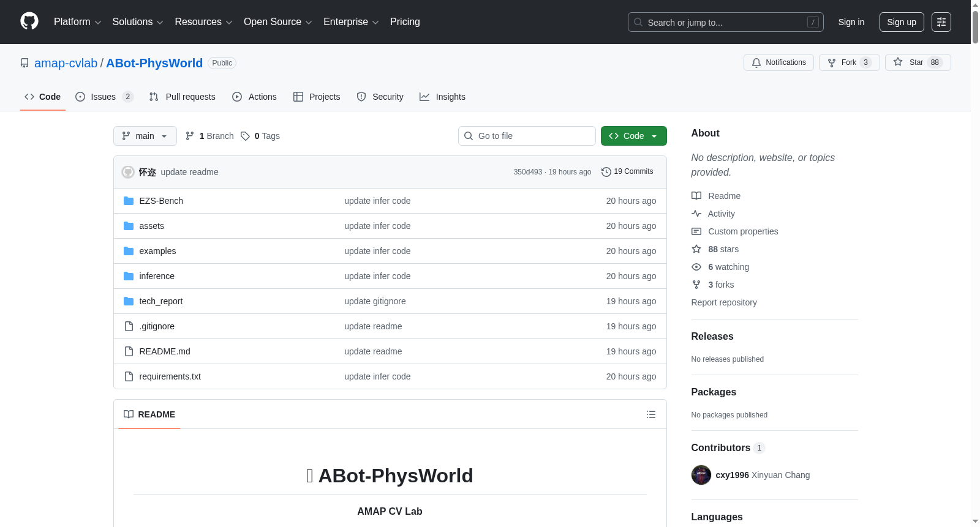Click the Sign in link
This screenshot has height=527, width=980.
[x=851, y=22]
